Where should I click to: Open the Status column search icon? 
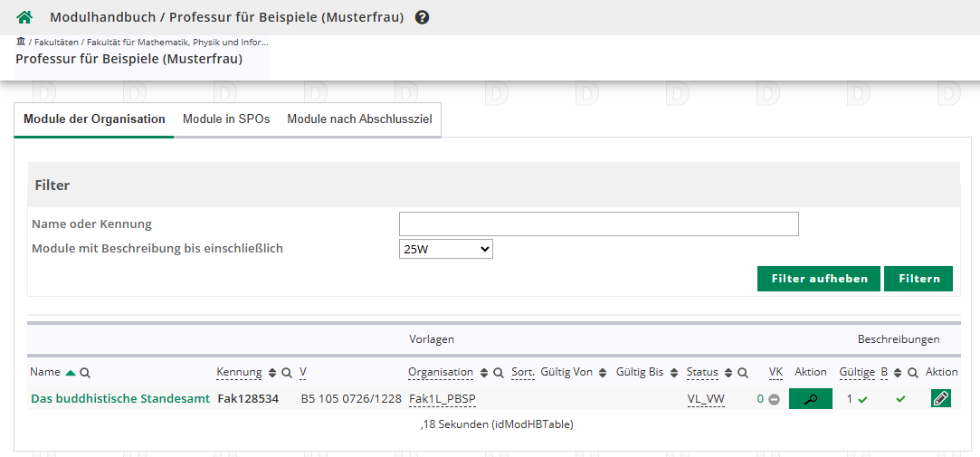(742, 373)
